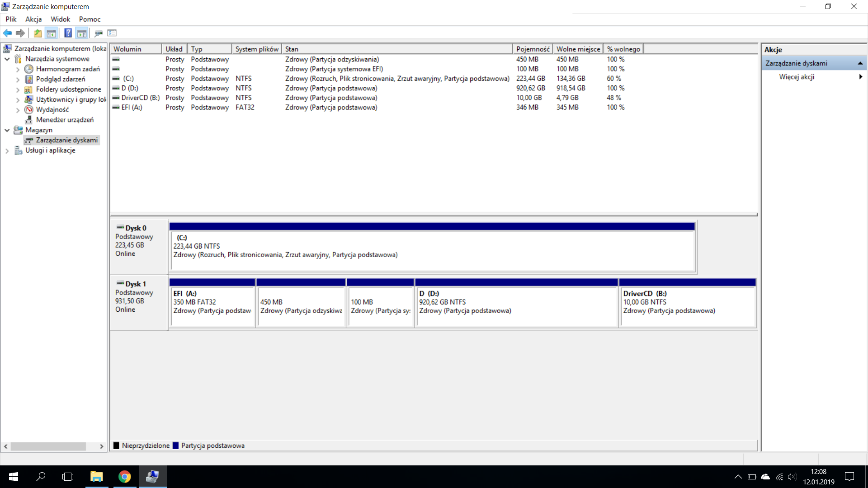Sort by Wolne miejsce column header
Screen dimensions: 868x488
pos(578,49)
